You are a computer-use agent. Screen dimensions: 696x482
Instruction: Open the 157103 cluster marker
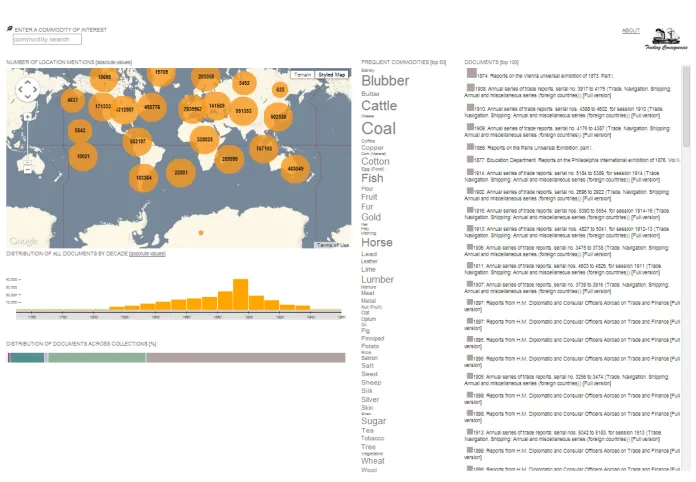pos(264,149)
